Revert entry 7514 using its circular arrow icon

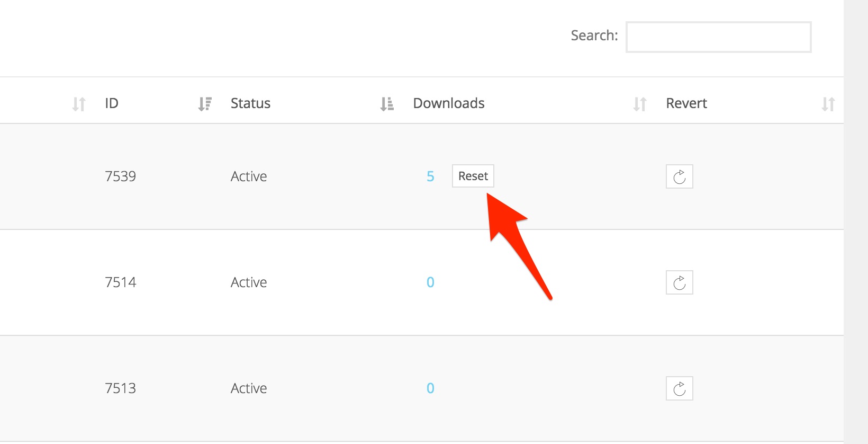(x=679, y=282)
